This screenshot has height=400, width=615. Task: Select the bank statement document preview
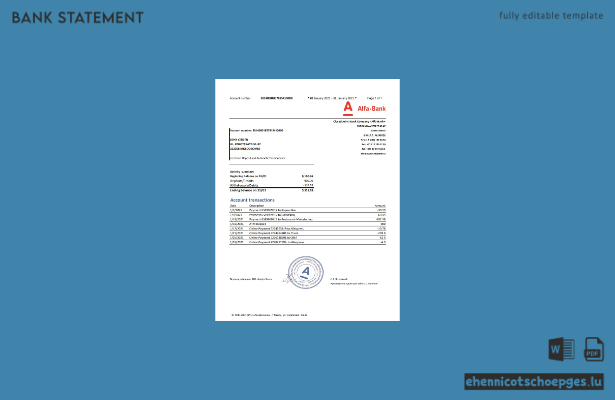308,200
